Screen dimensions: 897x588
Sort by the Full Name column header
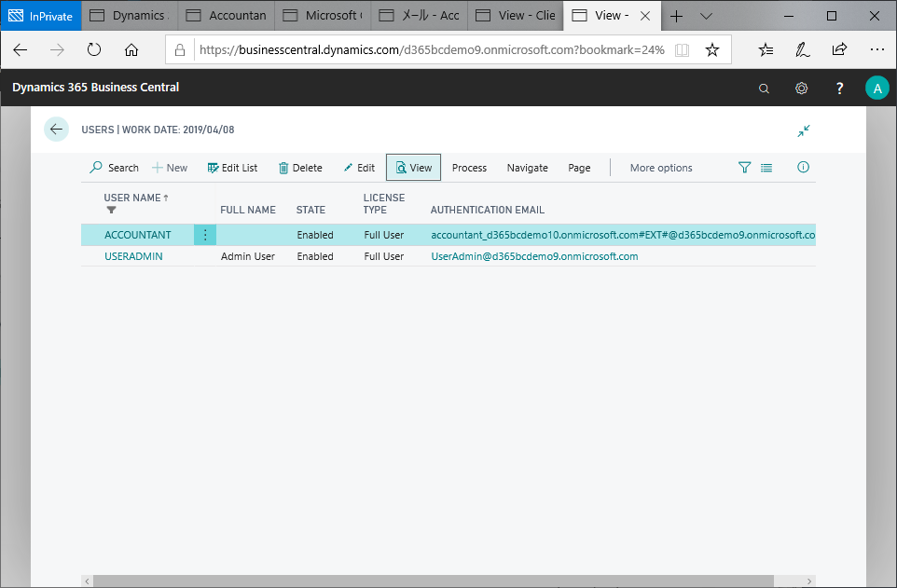click(x=248, y=210)
